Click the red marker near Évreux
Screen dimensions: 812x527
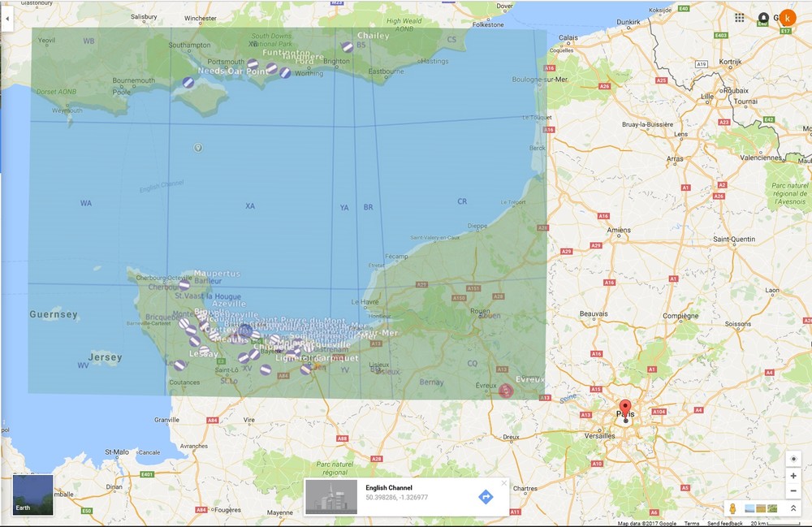pos(508,389)
